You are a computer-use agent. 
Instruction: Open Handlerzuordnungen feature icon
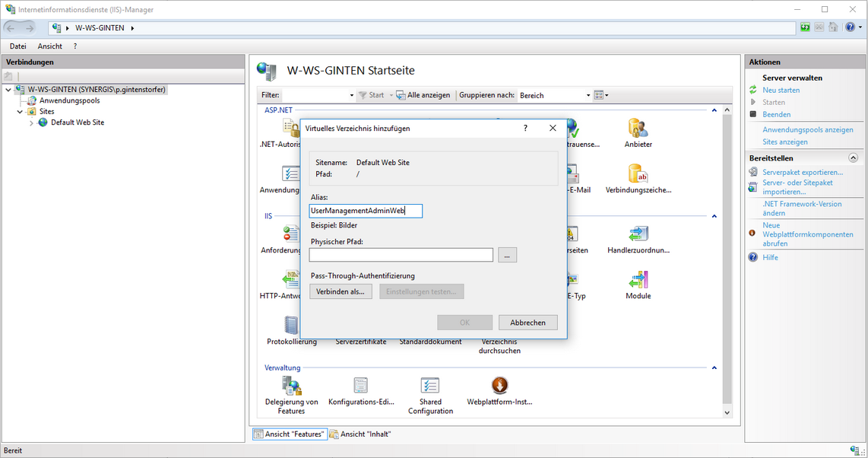pos(638,235)
